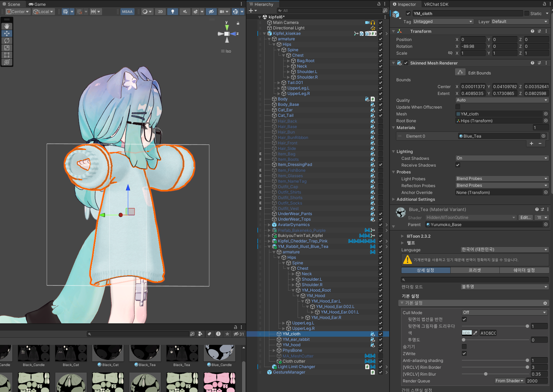553x392 pixels.
Task: Select the Rotate tool
Action: pos(7,41)
